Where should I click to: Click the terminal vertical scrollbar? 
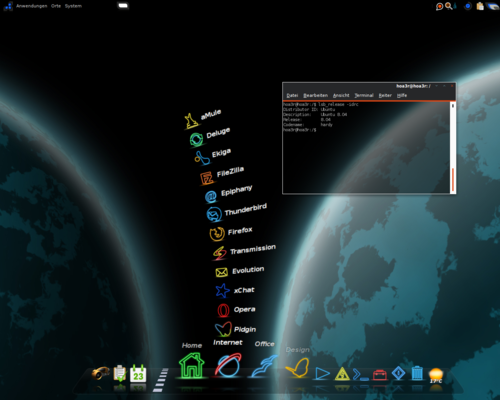[453, 147]
